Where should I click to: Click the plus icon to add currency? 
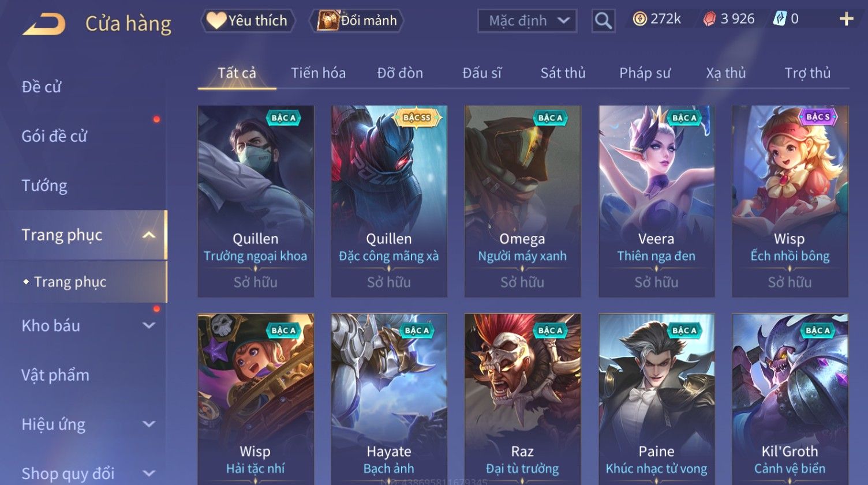[846, 19]
